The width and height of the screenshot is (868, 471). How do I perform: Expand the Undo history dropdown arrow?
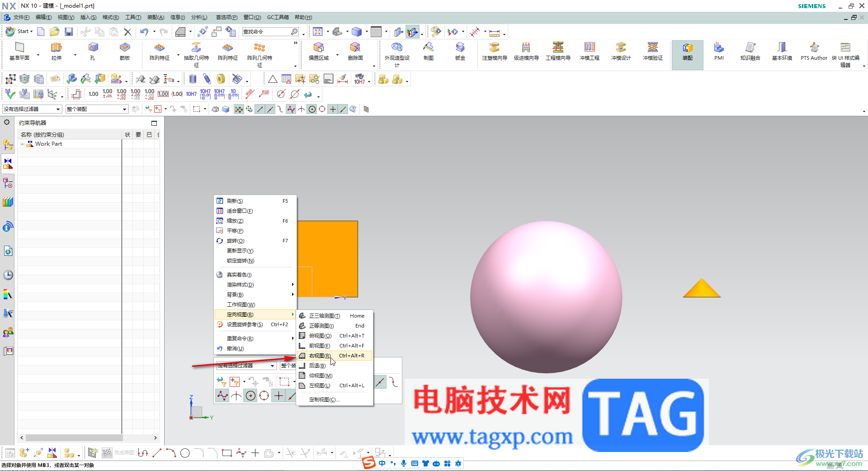tap(154, 32)
